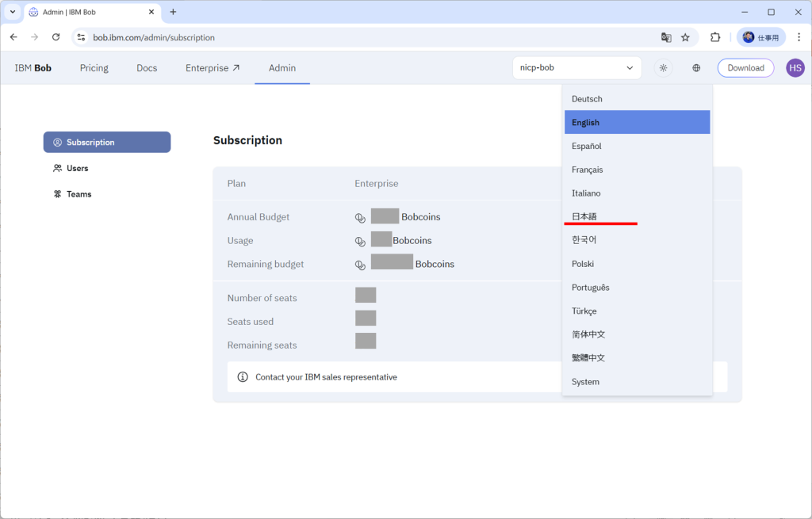Click the Bobcoins icon next to Usage

pyautogui.click(x=360, y=242)
